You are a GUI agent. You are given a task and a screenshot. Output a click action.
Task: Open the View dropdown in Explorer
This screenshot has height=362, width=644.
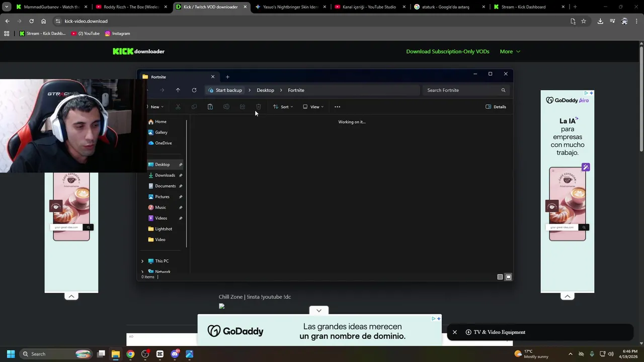(x=313, y=107)
